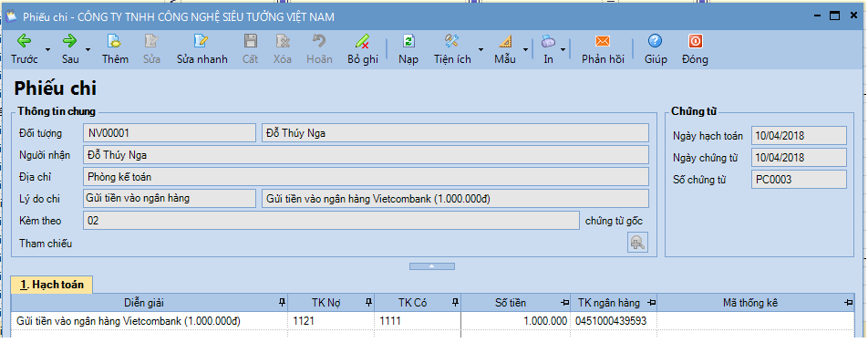Screen dimensions: 868x343
Task: Go to previous voucher with Trước arrow
Action: click(25, 48)
